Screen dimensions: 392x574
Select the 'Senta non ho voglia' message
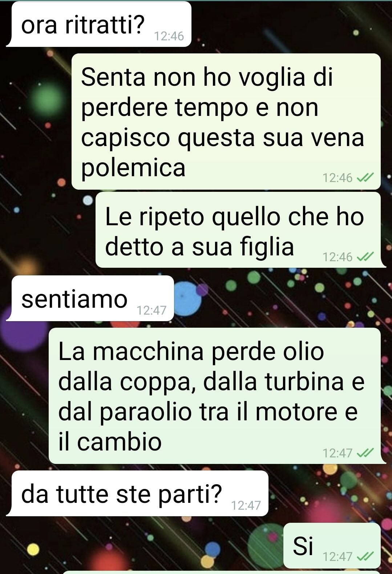226,122
